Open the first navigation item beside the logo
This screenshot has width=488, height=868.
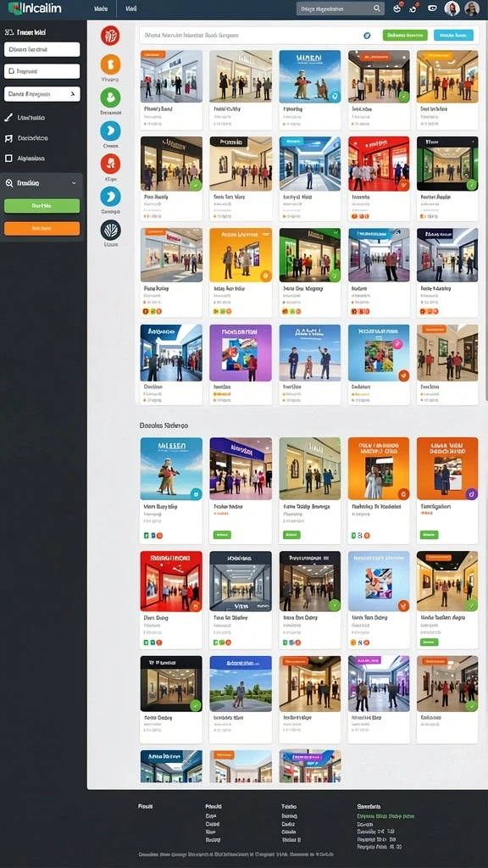point(101,8)
